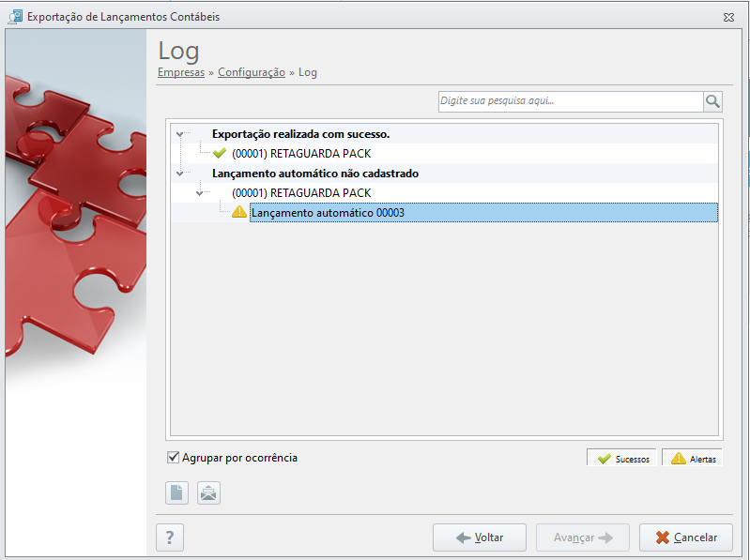Collapse the RETAGUARDA PACK node under alert group
The height and width of the screenshot is (560, 750).
point(199,193)
